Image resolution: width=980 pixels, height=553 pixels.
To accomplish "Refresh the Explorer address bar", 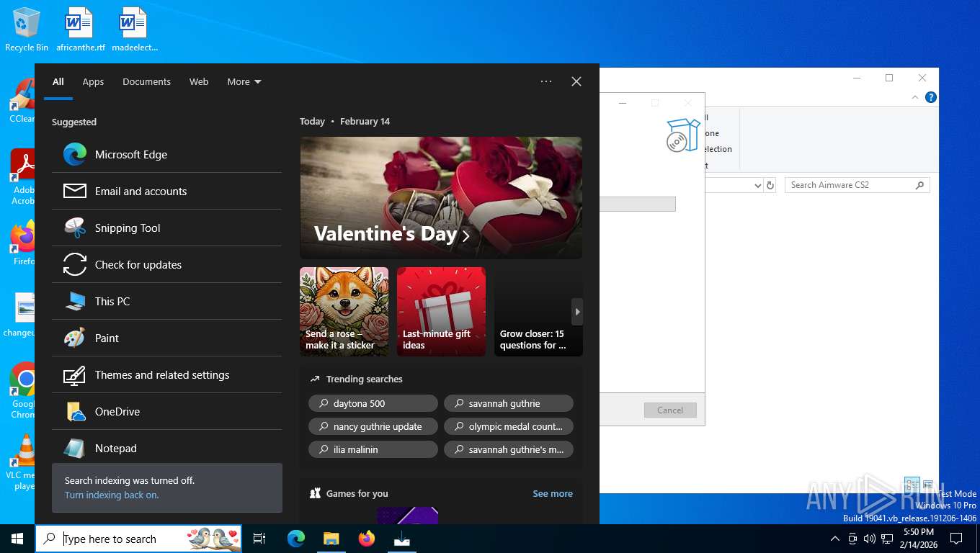I will [x=770, y=185].
